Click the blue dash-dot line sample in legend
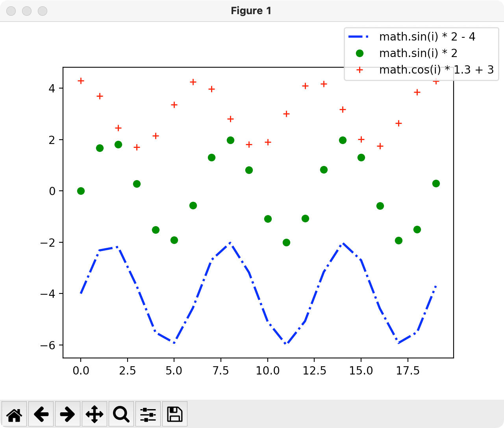Image resolution: width=504 pixels, height=428 pixels. [359, 37]
